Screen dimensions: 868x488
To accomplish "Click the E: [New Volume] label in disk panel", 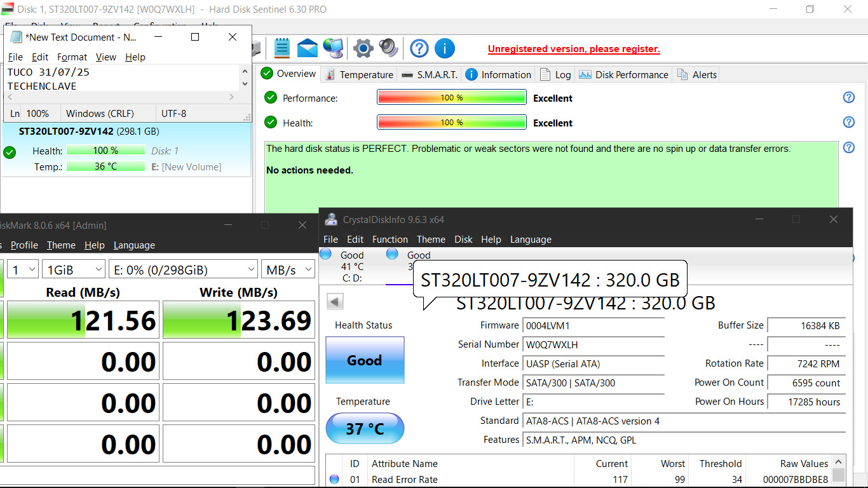I will click(186, 166).
